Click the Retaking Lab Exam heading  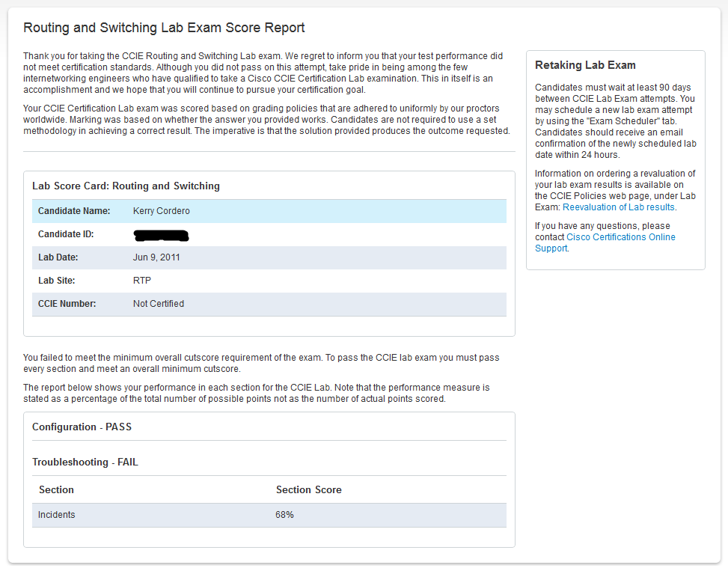tap(585, 65)
